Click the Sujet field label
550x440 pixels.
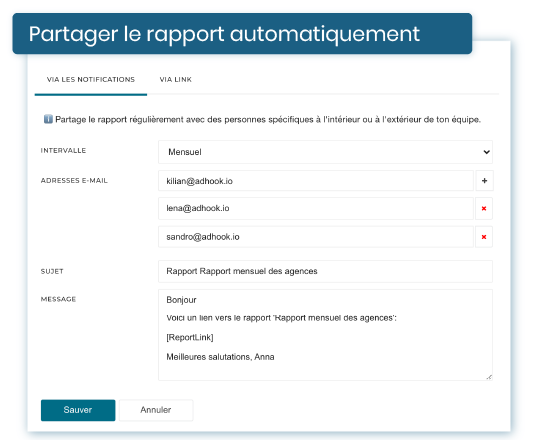[52, 271]
